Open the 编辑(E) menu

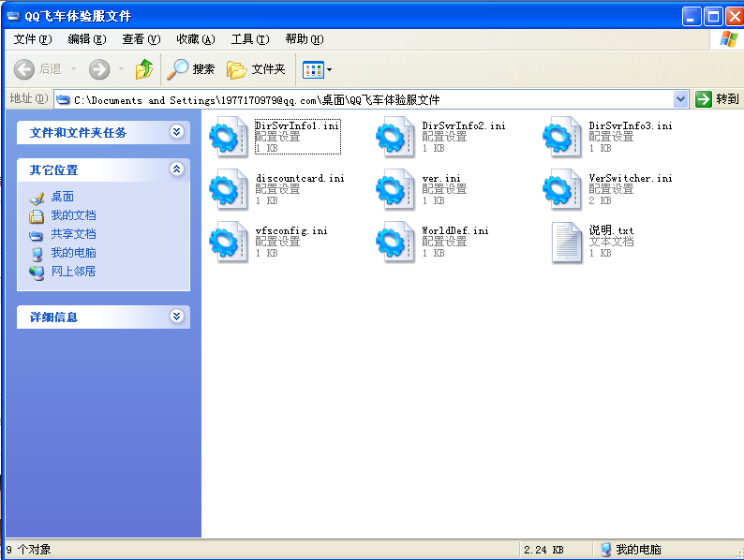pyautogui.click(x=87, y=39)
